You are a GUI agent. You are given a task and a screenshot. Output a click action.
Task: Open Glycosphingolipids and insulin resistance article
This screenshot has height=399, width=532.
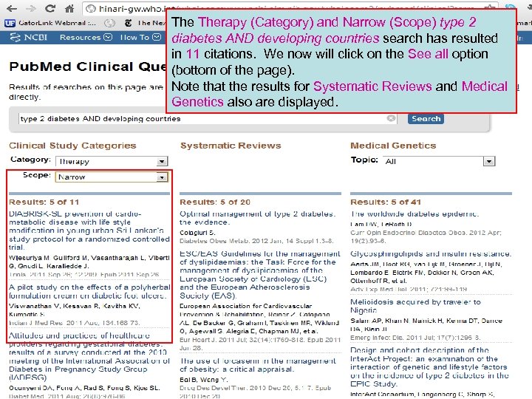coord(431,253)
